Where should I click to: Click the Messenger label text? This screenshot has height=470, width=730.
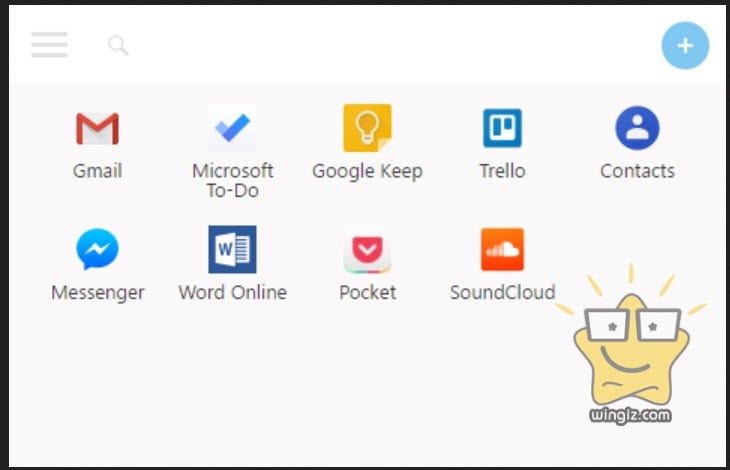point(98,293)
